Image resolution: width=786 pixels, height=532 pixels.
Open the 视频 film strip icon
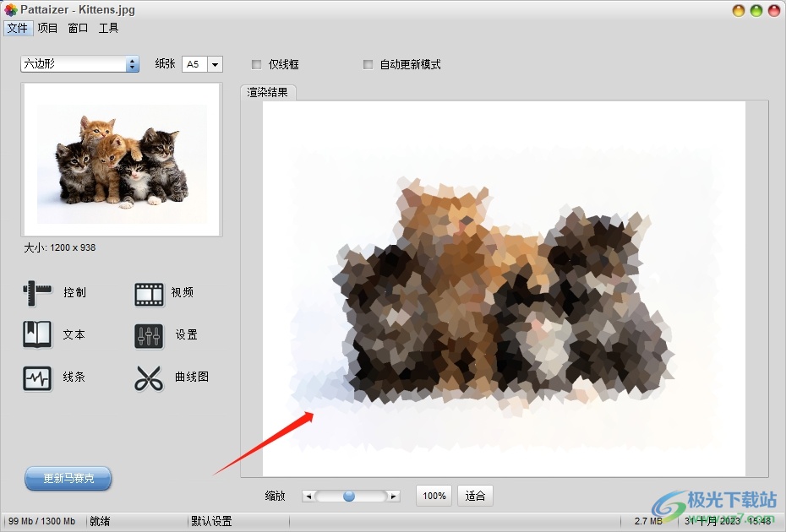coord(149,294)
